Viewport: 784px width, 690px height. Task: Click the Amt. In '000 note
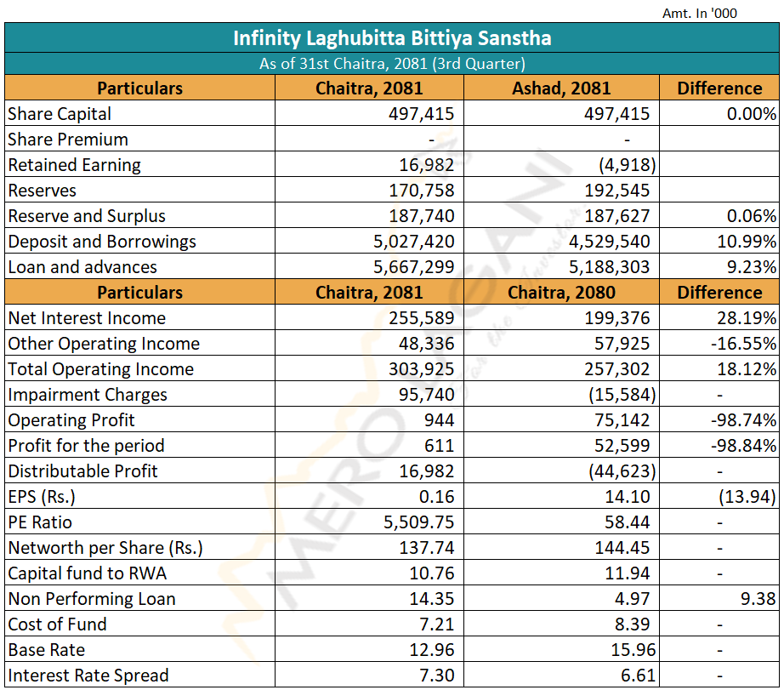point(699,14)
